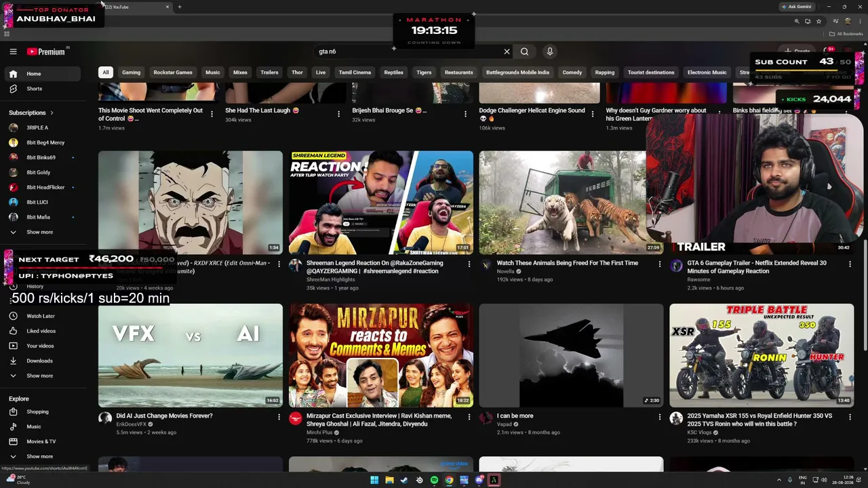This screenshot has width=868, height=488.
Task: Open the Chrome profile avatar
Action: 847,21
